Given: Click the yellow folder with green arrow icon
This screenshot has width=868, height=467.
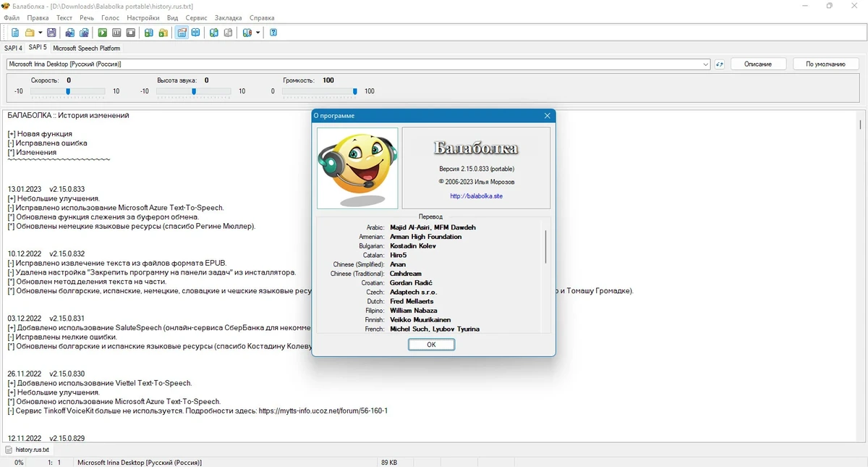Looking at the screenshot, I should (163, 33).
